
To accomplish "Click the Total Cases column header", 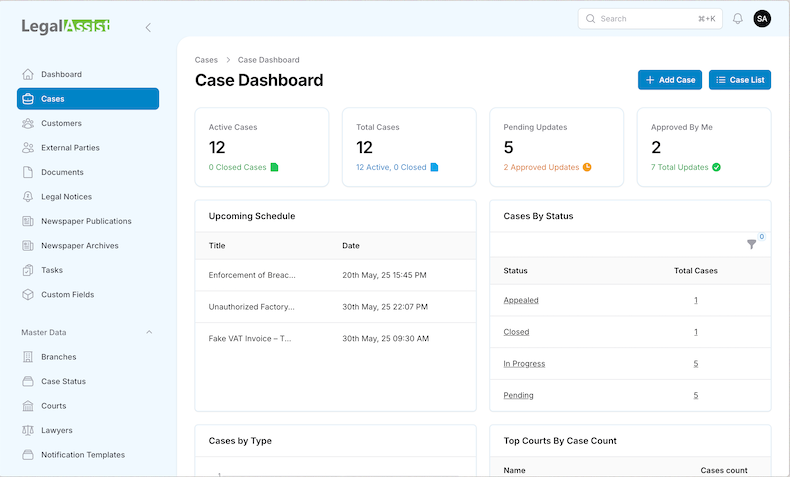I will [696, 270].
